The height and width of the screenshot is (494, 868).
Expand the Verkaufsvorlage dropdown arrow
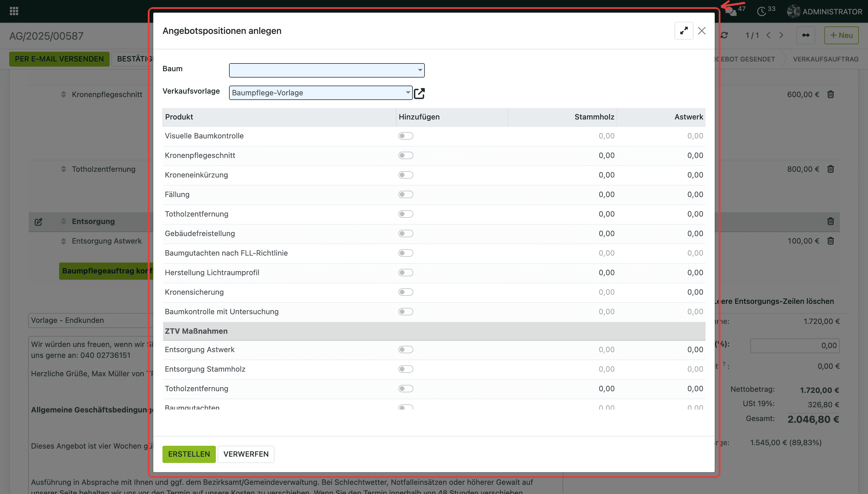[408, 92]
